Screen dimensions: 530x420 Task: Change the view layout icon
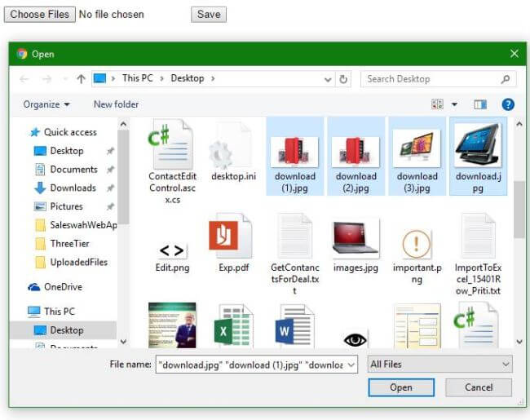[x=437, y=104]
